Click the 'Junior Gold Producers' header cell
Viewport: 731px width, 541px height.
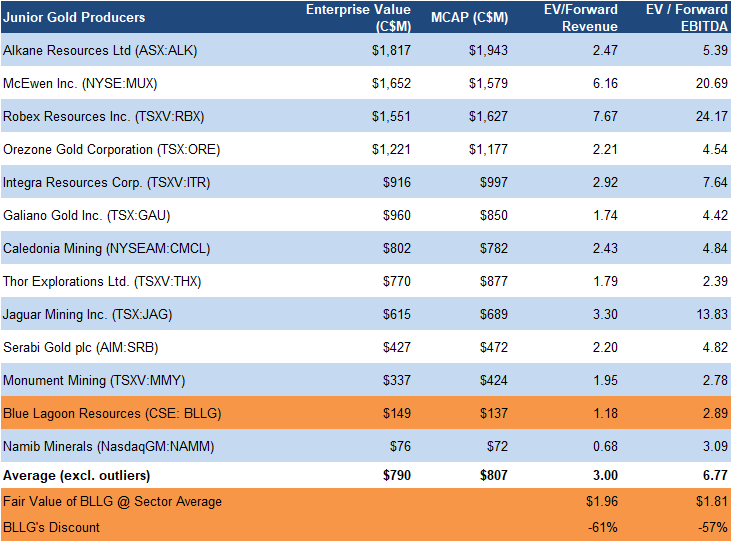coord(74,17)
